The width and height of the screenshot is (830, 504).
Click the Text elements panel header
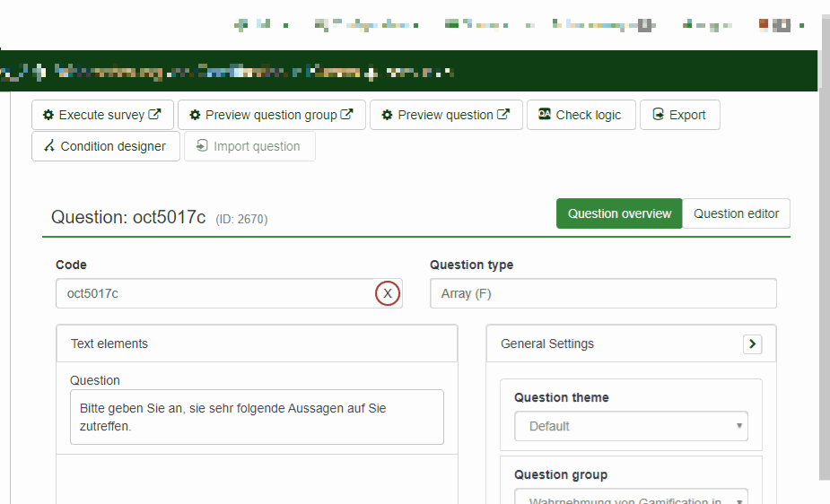coord(257,343)
